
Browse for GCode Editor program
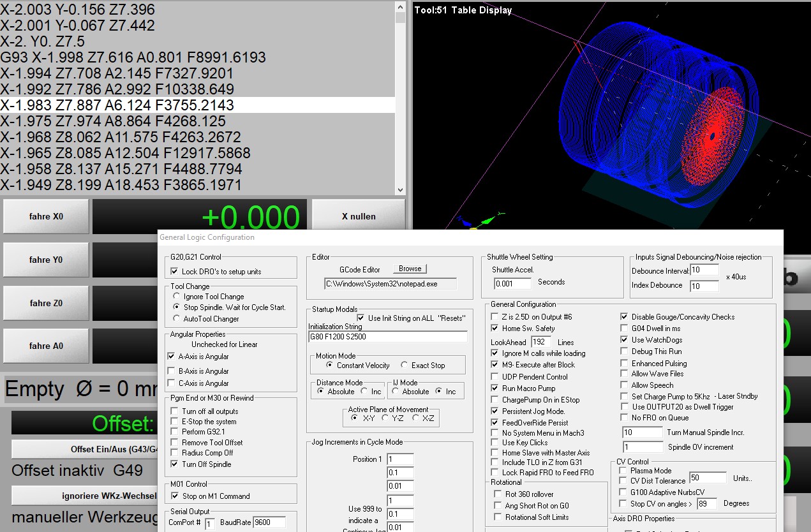(x=410, y=269)
